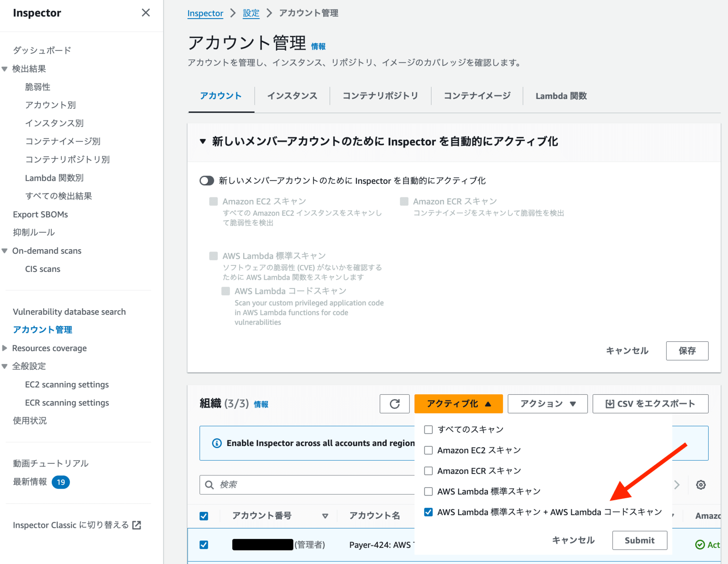This screenshot has width=728, height=564.
Task: Click the 保存 button
Action: coord(687,351)
